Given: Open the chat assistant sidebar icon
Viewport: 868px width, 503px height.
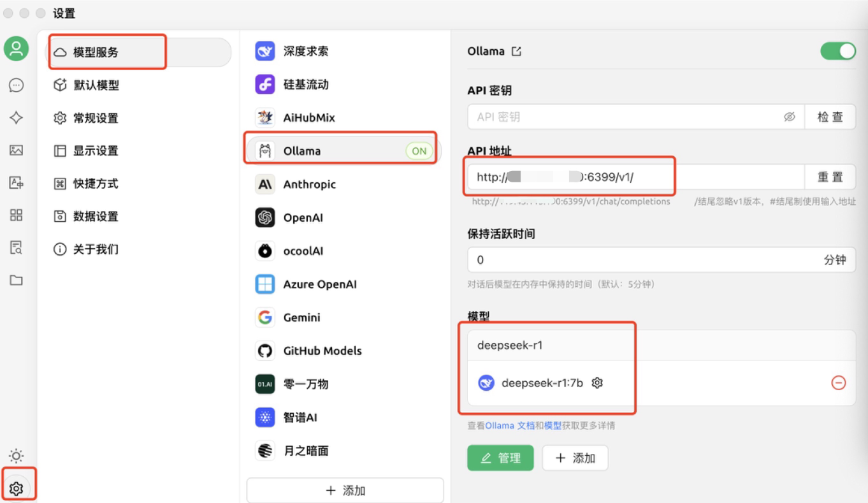Looking at the screenshot, I should pos(17,85).
